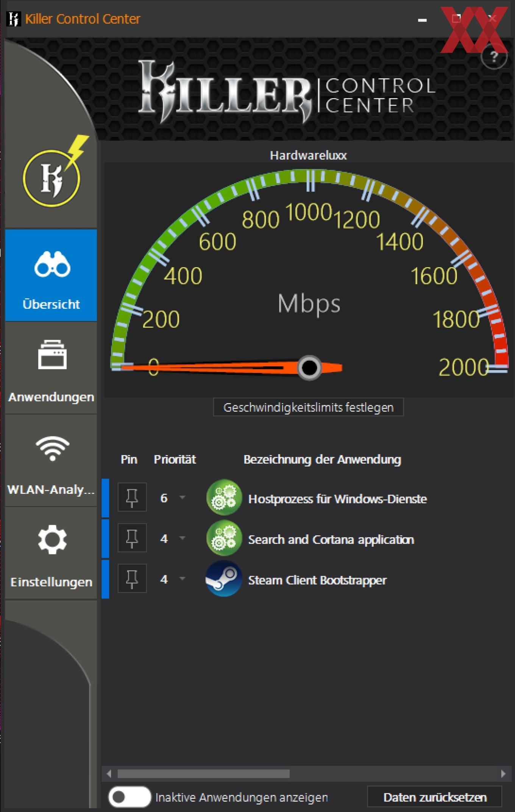Click the speedometer needle hub

309,367
